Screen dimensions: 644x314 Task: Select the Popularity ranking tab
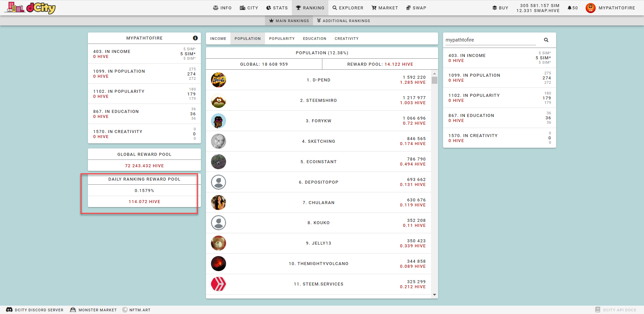[282, 39]
